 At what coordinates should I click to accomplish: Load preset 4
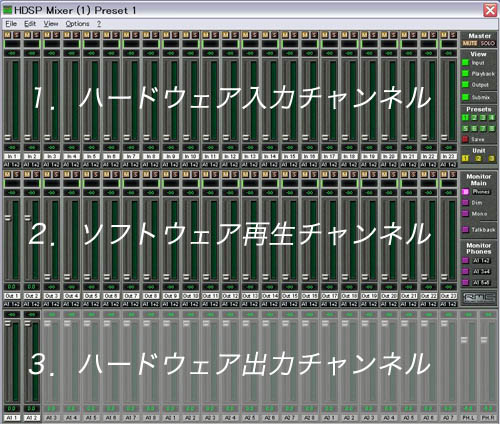coord(492,118)
